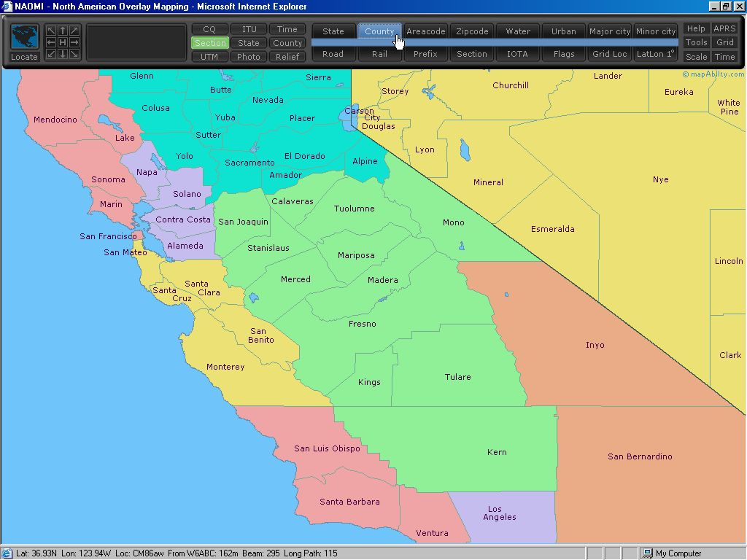Viewport: 747px width, 560px height.
Task: Enable the IOTA overlay
Action: (518, 54)
